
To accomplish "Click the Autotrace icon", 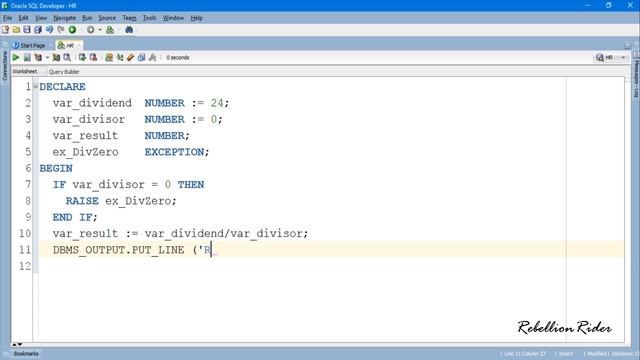I will [x=56, y=58].
